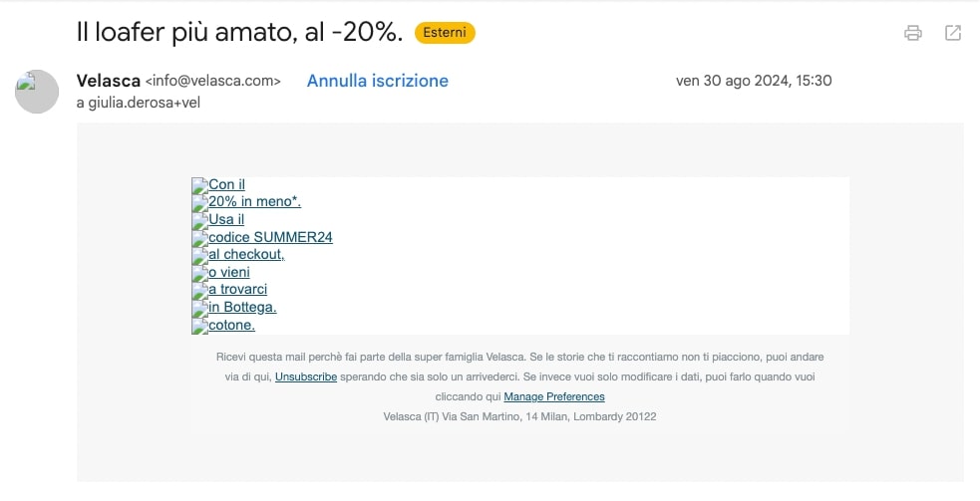
Task: Click the broken image icon beside "Usa il"
Action: [x=200, y=220]
